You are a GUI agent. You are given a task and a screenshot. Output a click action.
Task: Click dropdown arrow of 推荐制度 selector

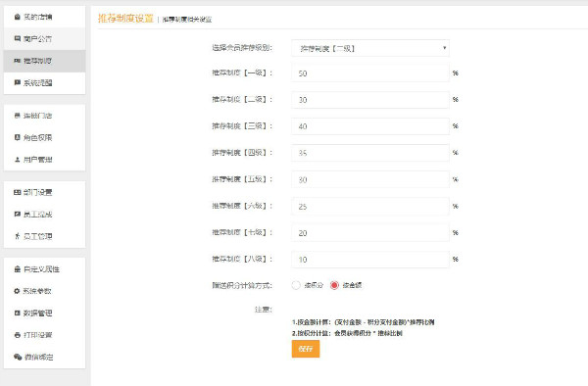click(444, 48)
